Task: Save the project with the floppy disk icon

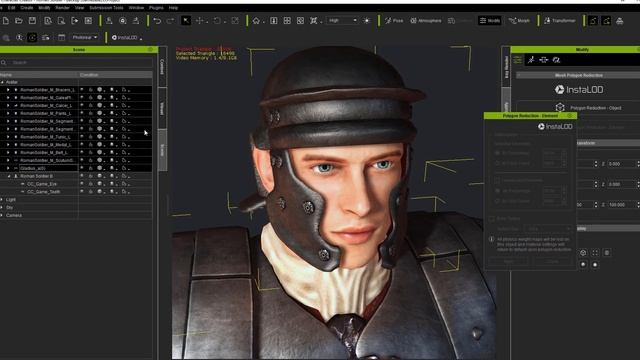Action: 32,20
